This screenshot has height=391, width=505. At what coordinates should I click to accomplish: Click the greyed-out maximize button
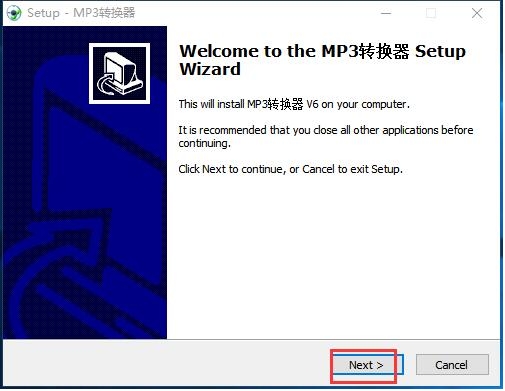point(431,13)
